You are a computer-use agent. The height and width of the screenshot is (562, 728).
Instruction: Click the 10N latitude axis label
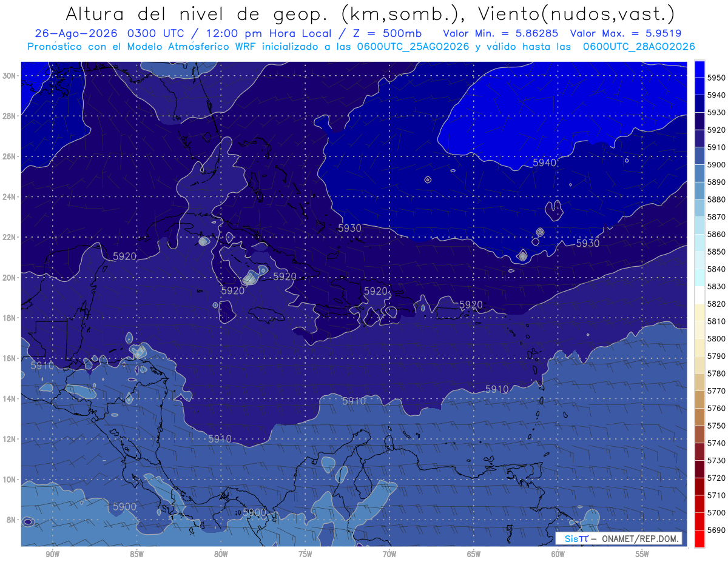[x=10, y=480]
